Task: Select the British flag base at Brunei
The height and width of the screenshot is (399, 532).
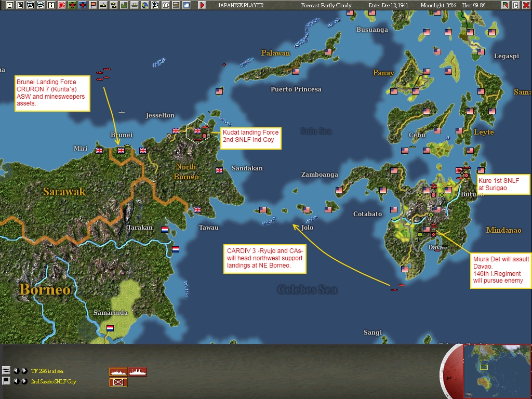Action: [121, 150]
